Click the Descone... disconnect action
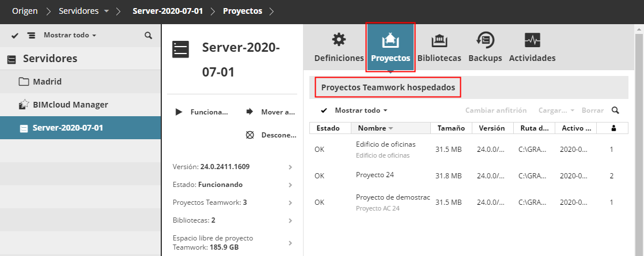Image resolution: width=644 pixels, height=256 pixels. coord(271,135)
